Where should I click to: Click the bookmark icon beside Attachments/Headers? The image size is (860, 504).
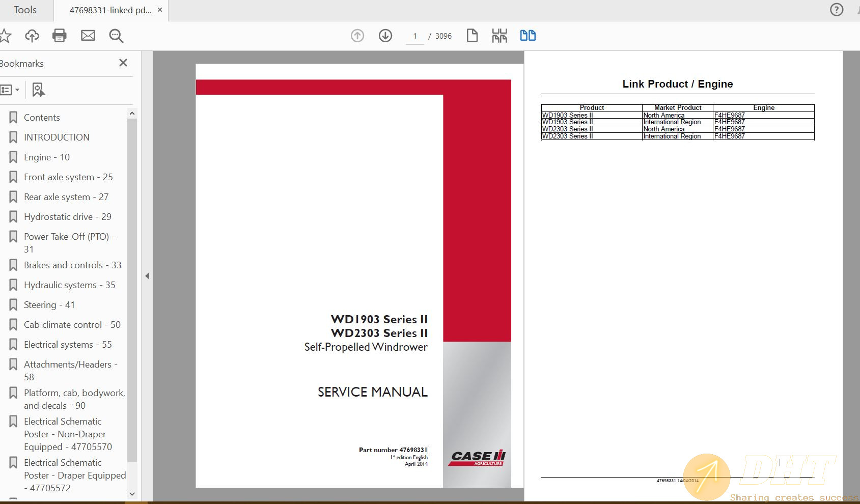point(13,365)
